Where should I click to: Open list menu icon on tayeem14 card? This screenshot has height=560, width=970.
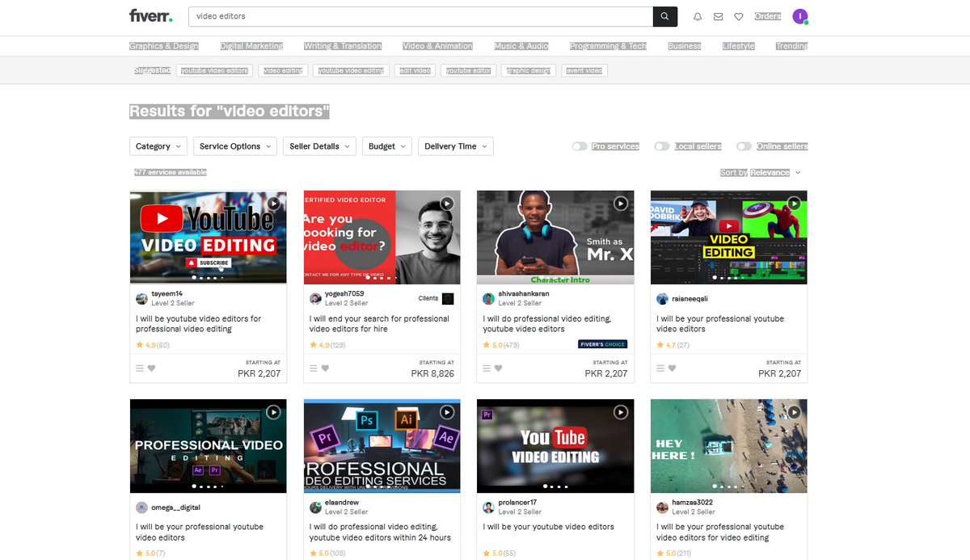click(x=140, y=368)
